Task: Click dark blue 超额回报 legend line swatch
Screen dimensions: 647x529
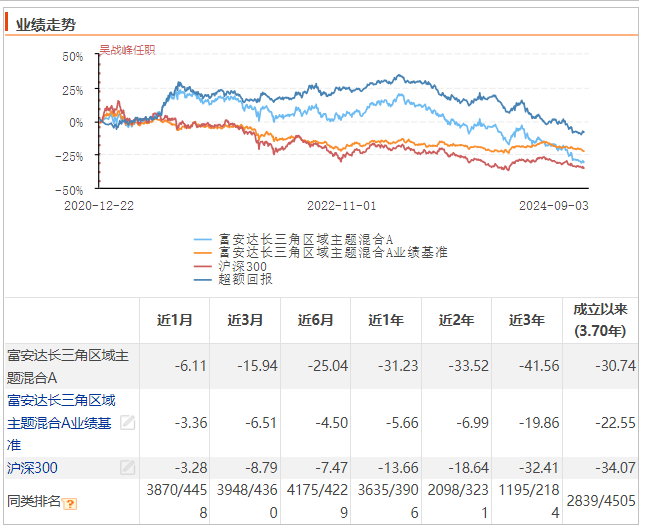Action: (202, 280)
